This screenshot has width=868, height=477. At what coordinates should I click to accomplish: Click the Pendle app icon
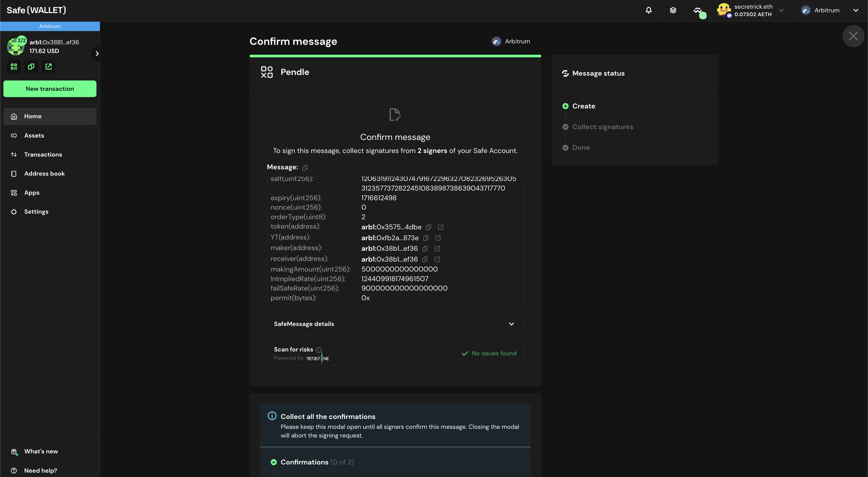click(x=267, y=71)
